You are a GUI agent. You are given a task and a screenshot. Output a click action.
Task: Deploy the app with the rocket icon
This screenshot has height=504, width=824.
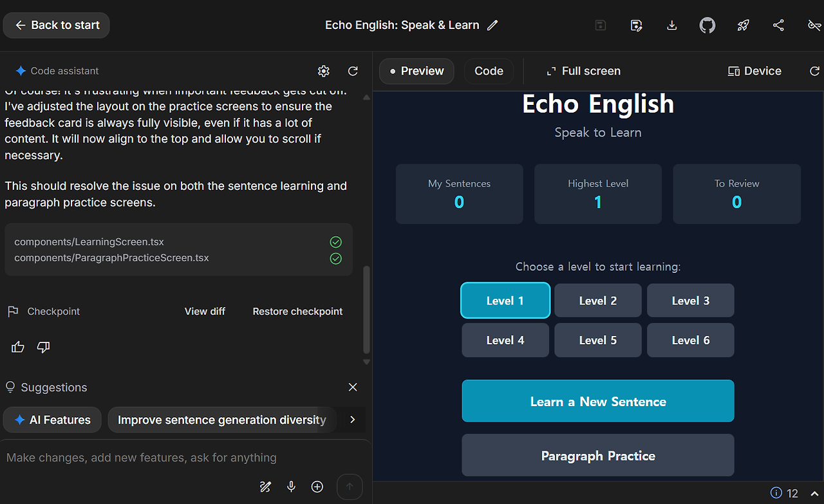pyautogui.click(x=743, y=25)
